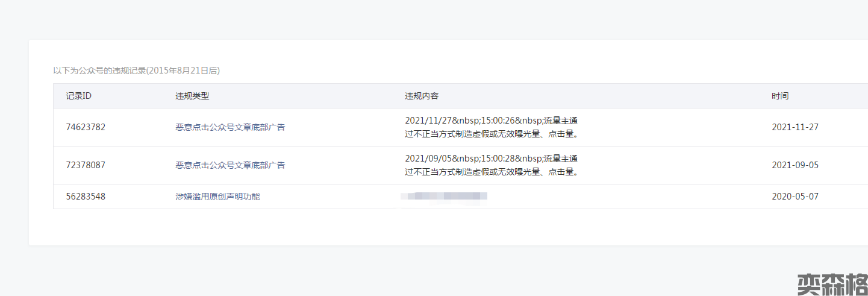
Task: Click the 2021/11/27 15:00:26 violation content line
Action: click(x=492, y=121)
